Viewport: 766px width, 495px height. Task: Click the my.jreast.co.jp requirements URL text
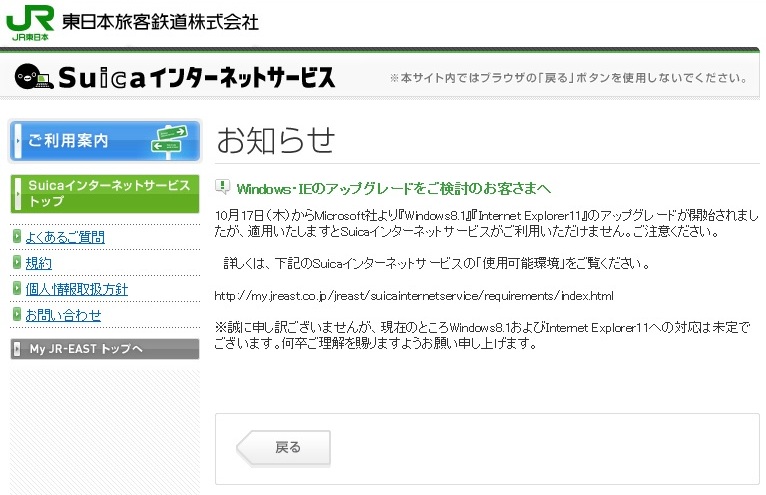(x=414, y=296)
